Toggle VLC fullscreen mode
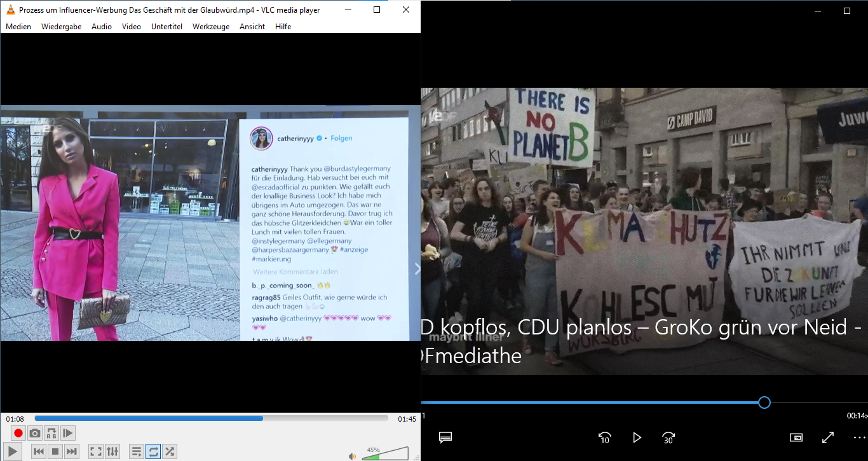Screen dimensions: 868x461 pyautogui.click(x=96, y=451)
